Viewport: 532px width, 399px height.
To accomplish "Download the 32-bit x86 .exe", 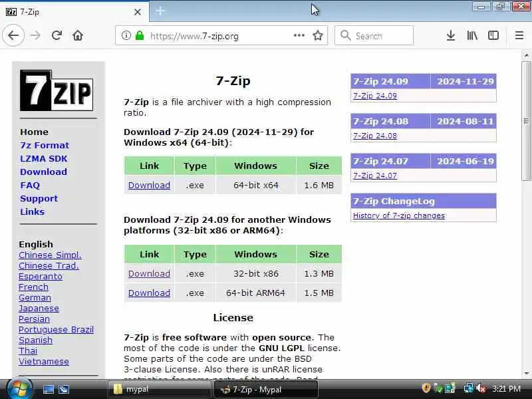I will point(149,273).
